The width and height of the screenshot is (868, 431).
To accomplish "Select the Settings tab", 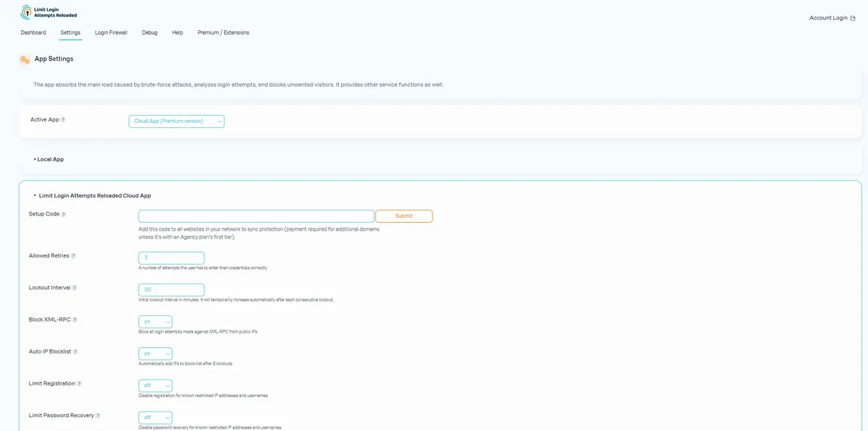I will 70,33.
